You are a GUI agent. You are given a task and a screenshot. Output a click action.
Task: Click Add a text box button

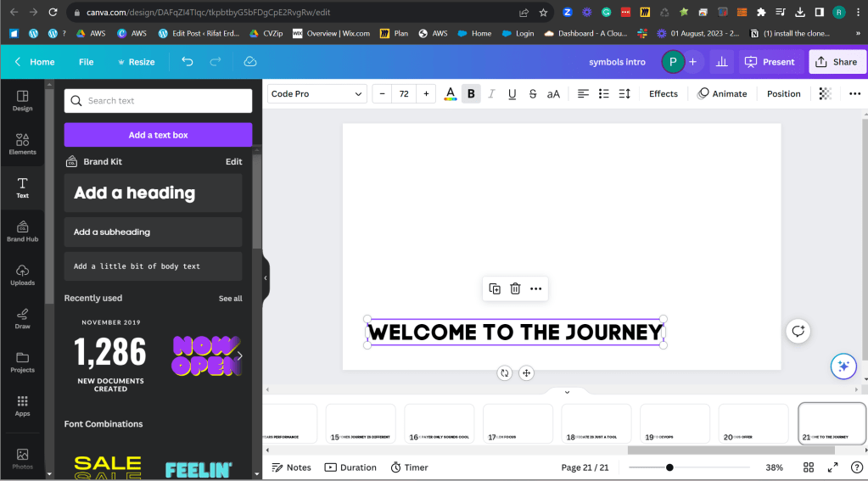[x=159, y=135]
